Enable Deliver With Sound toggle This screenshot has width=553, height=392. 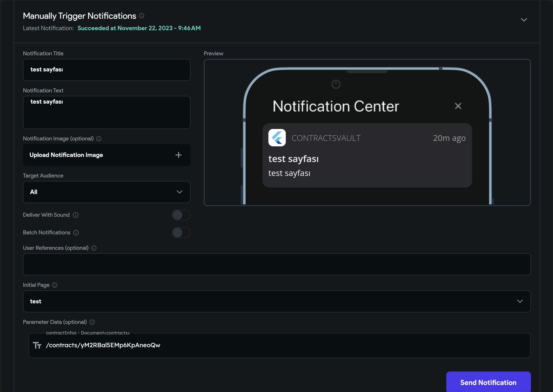pos(181,215)
